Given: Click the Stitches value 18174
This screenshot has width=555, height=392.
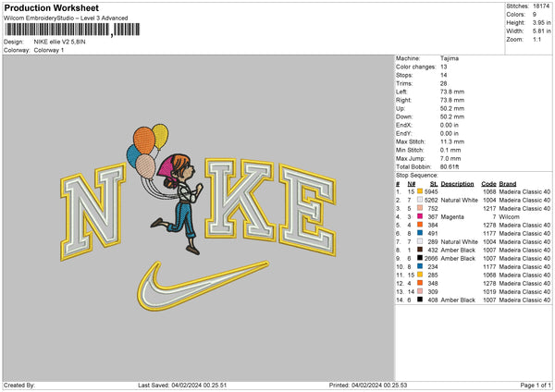Looking at the screenshot, I should 541,6.
